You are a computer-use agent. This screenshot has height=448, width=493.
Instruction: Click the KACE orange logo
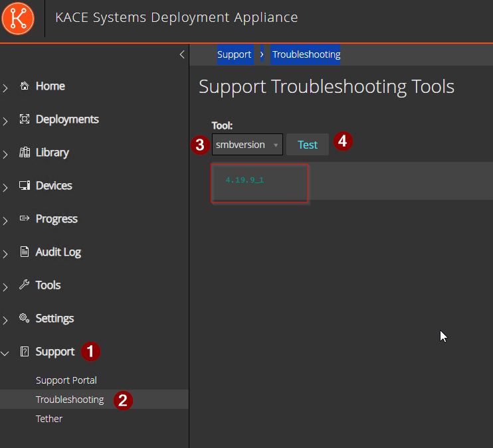[x=18, y=18]
